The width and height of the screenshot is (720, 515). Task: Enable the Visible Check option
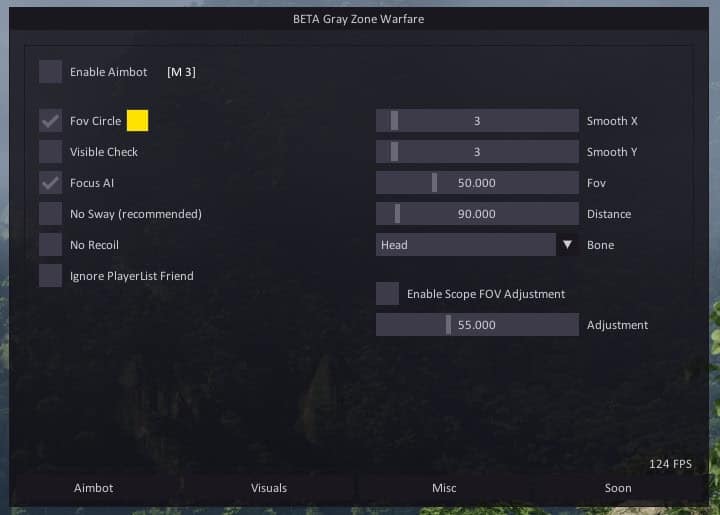[50, 152]
